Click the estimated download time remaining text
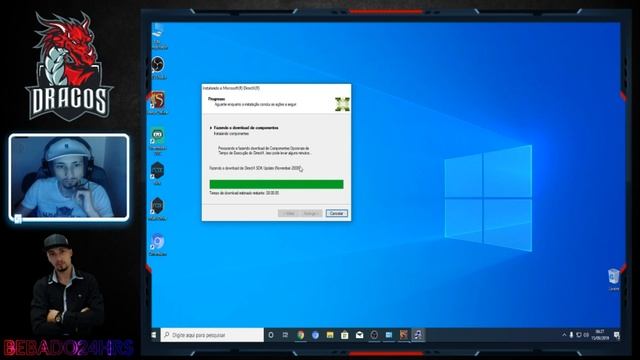 [244, 193]
